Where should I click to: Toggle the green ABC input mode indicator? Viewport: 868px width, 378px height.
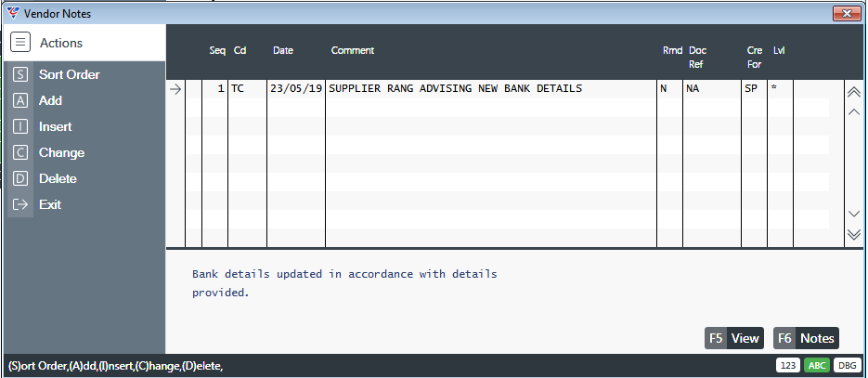tap(815, 366)
